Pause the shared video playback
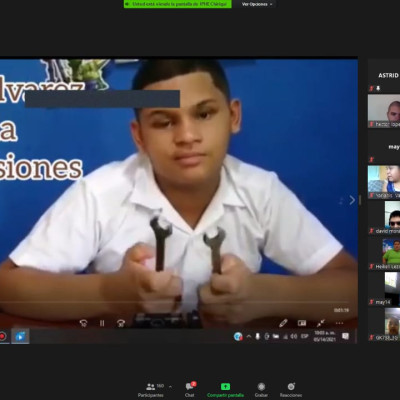The image size is (400, 400). [x=102, y=323]
